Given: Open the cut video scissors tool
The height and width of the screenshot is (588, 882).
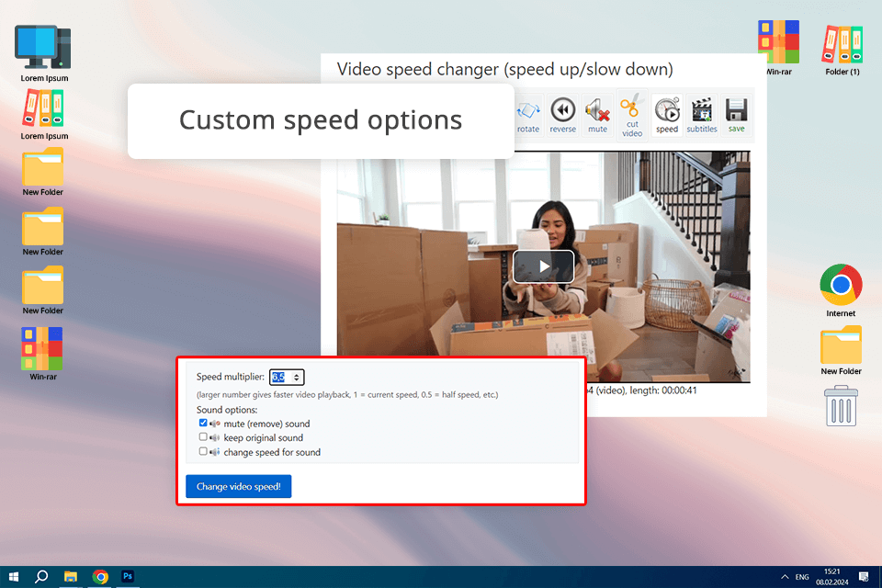Looking at the screenshot, I should pos(632,116).
